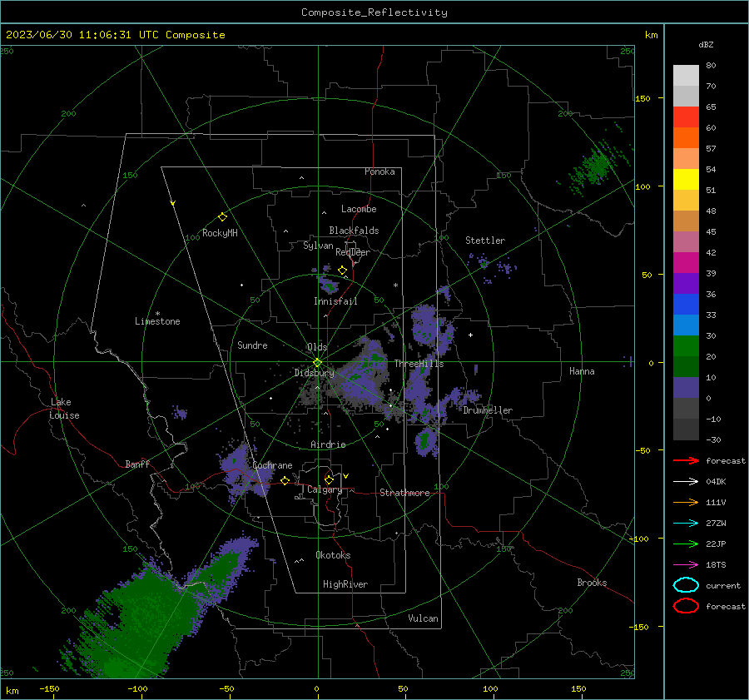Click the cyan 27ZW arrow icon
Screen dimensions: 749x700
(686, 524)
